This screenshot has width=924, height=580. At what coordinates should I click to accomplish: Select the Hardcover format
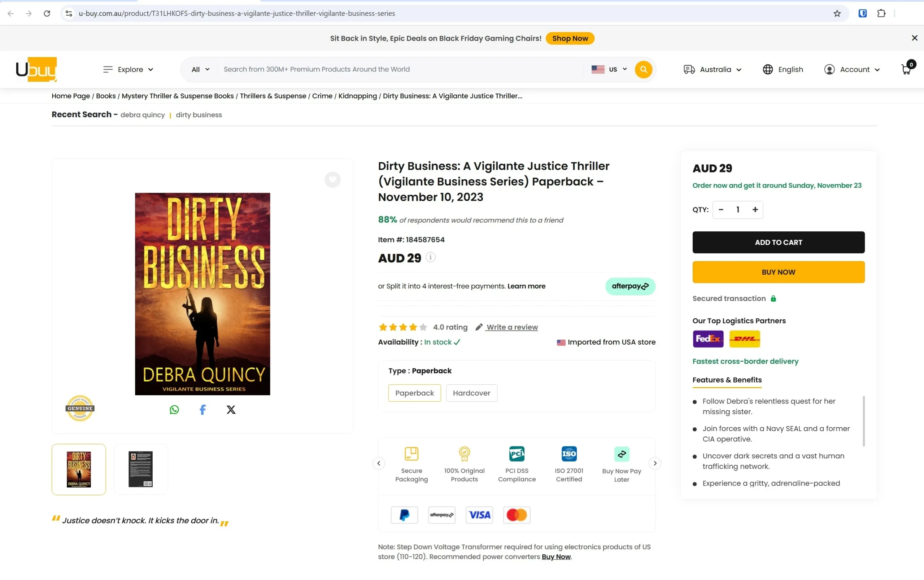pyautogui.click(x=471, y=393)
